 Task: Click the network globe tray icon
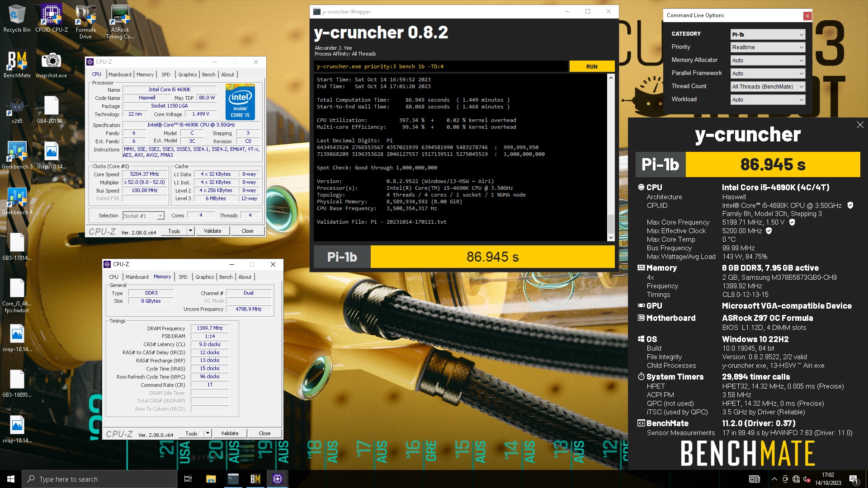click(796, 479)
